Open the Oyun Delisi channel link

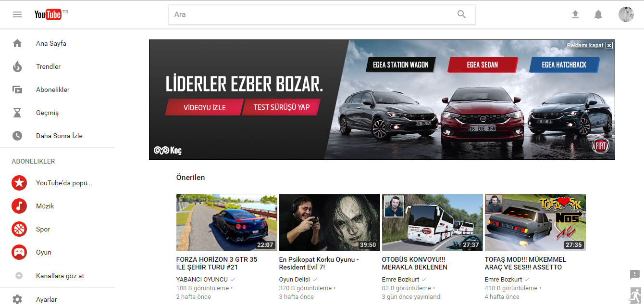[295, 279]
